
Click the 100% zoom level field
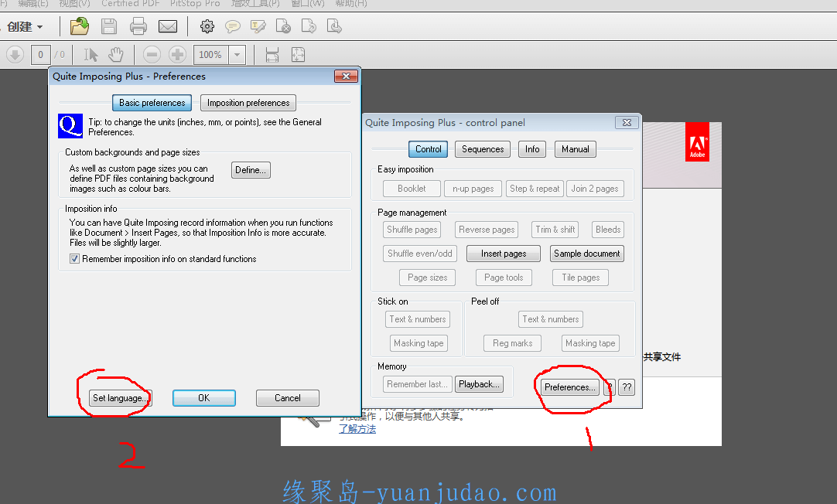coord(211,54)
